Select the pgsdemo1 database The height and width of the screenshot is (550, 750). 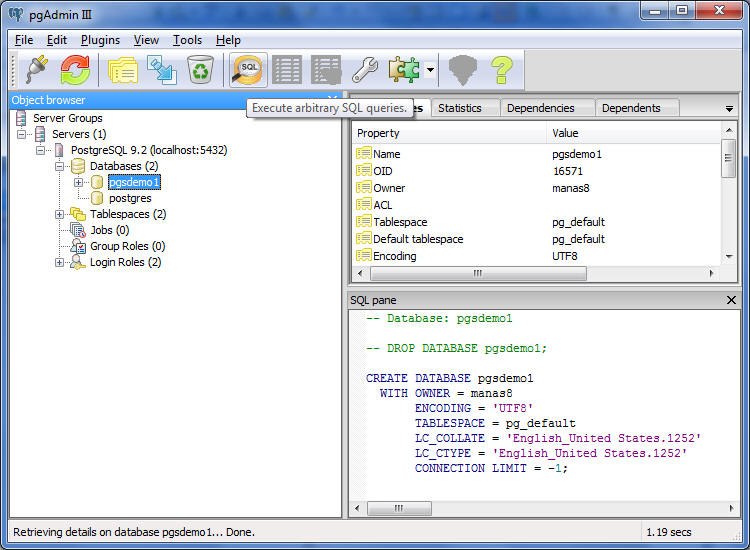click(134, 182)
